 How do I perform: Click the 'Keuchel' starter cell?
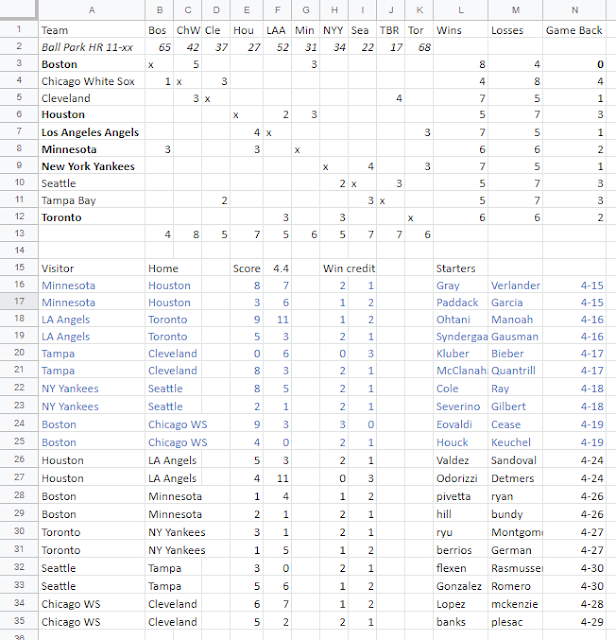515,442
